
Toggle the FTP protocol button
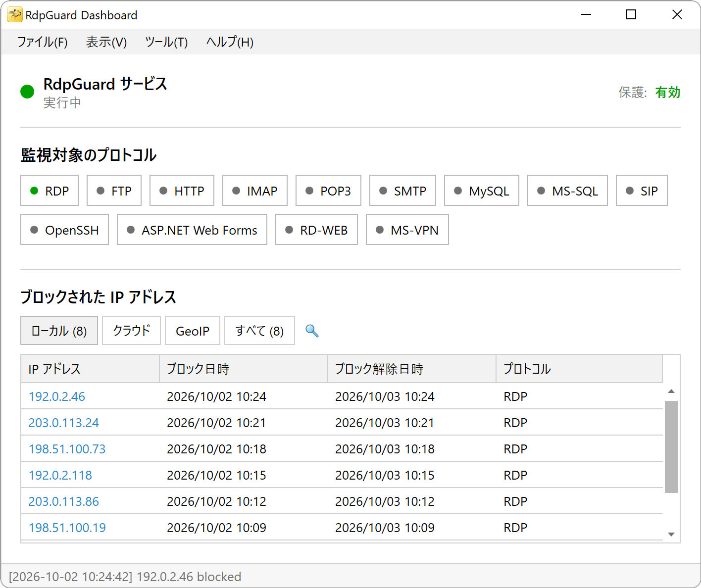click(114, 191)
